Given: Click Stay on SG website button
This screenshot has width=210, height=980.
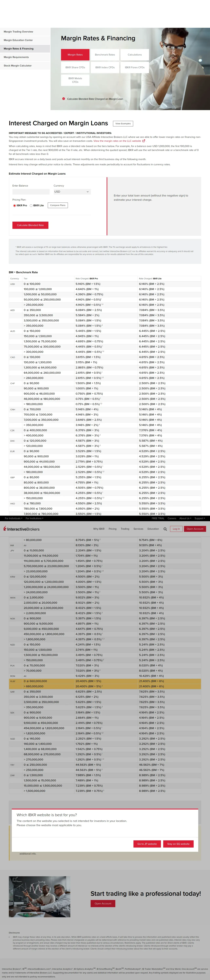Looking at the screenshot, I should [x=178, y=844].
